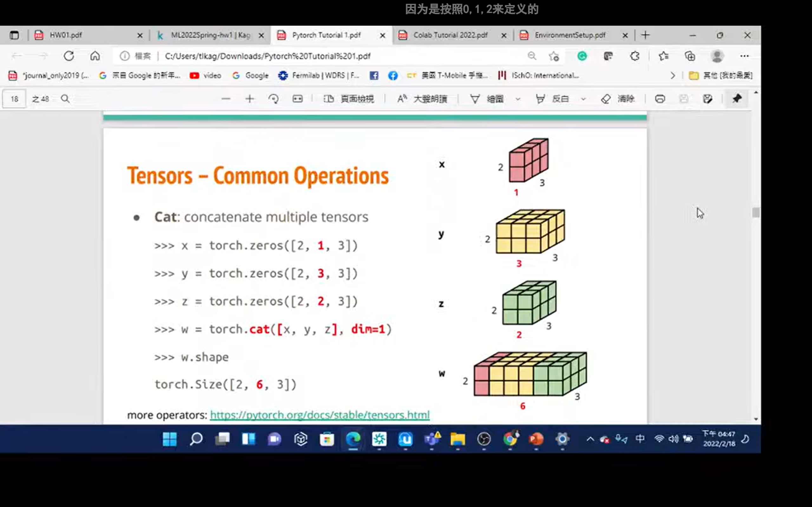Toggle Read aloud mode
Image resolution: width=812 pixels, height=507 pixels.
click(422, 99)
